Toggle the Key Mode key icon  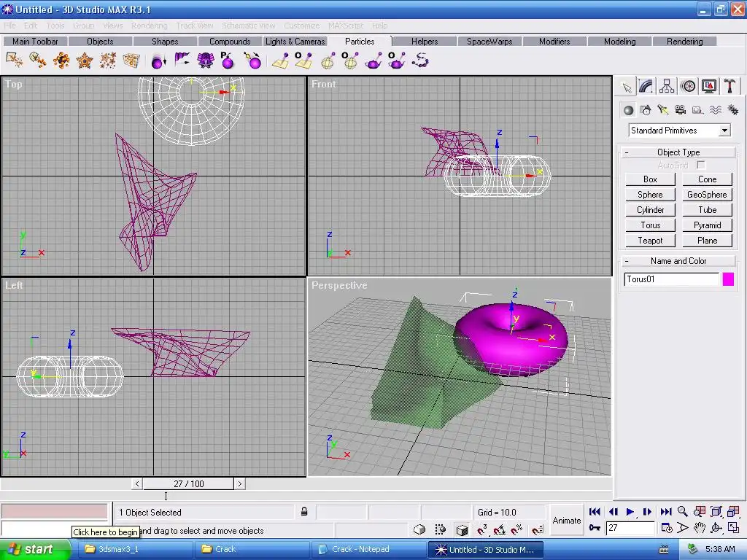coord(595,528)
